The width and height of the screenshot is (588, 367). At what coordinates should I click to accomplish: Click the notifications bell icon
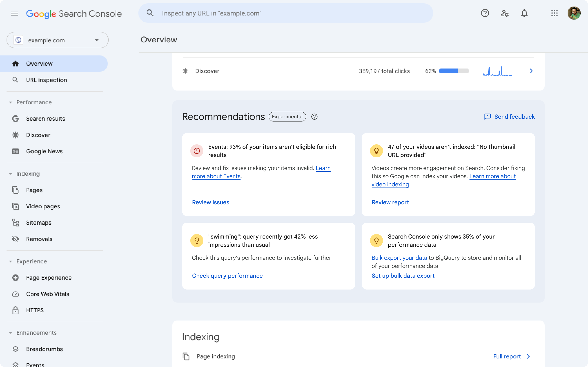click(x=524, y=13)
